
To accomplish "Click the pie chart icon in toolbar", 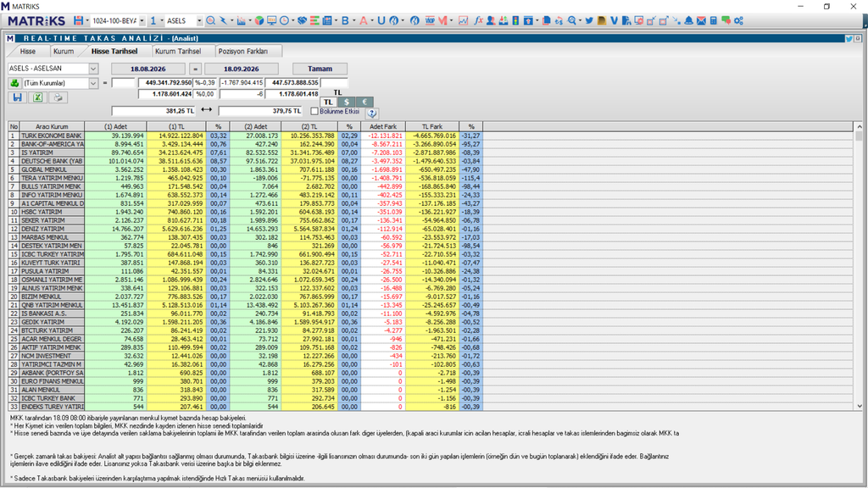I will click(259, 20).
